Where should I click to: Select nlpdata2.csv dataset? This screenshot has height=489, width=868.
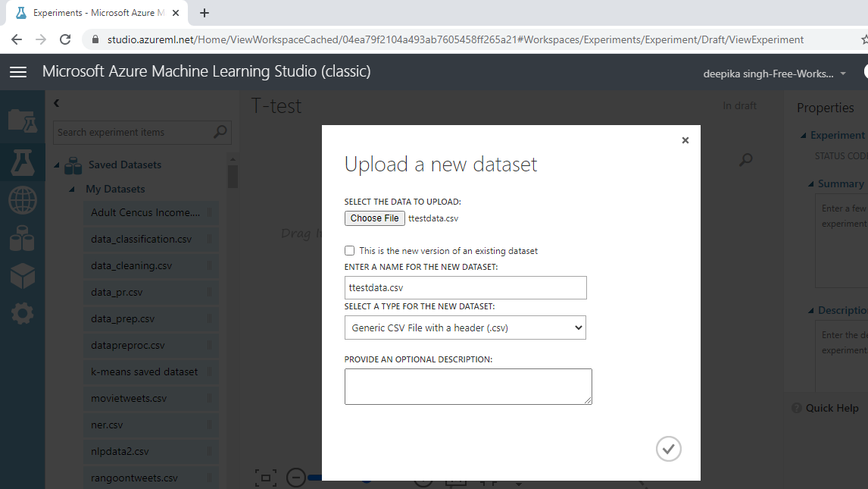pyautogui.click(x=151, y=452)
